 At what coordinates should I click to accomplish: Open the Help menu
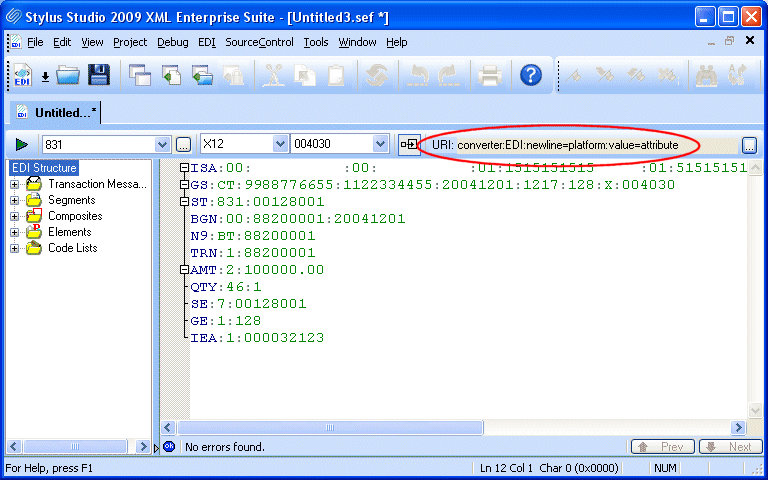(x=397, y=42)
